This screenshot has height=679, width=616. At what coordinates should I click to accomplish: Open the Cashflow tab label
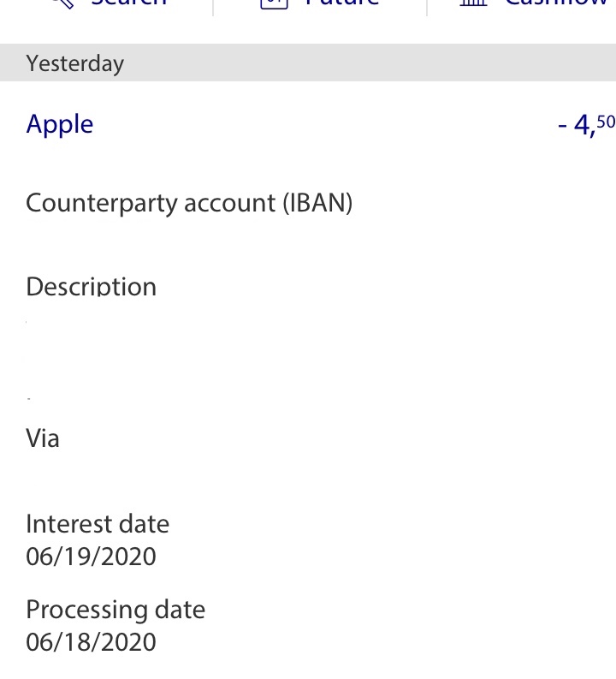click(556, 3)
